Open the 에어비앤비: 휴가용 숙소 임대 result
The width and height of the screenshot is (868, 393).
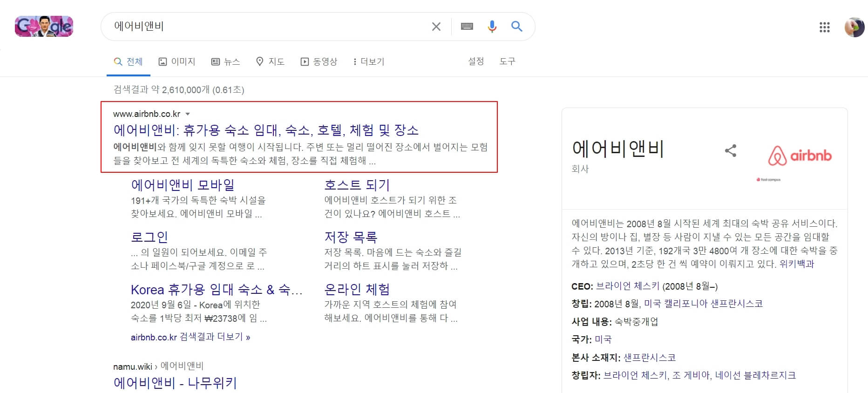click(x=266, y=130)
